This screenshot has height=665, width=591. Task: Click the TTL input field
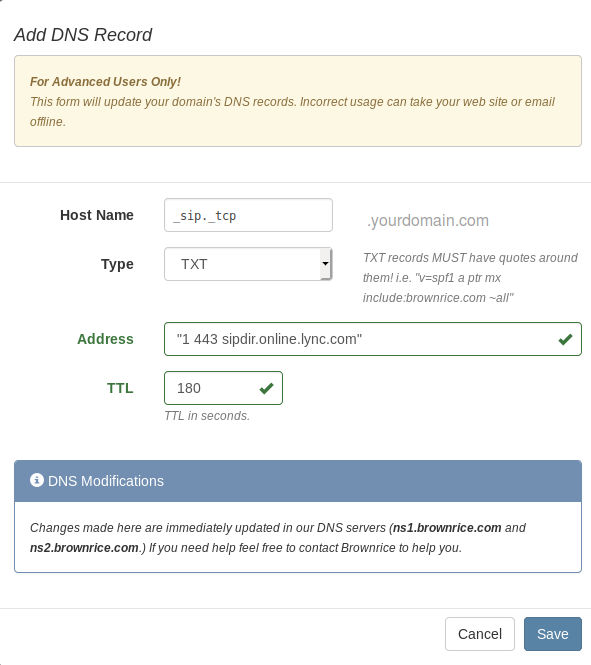pyautogui.click(x=223, y=388)
